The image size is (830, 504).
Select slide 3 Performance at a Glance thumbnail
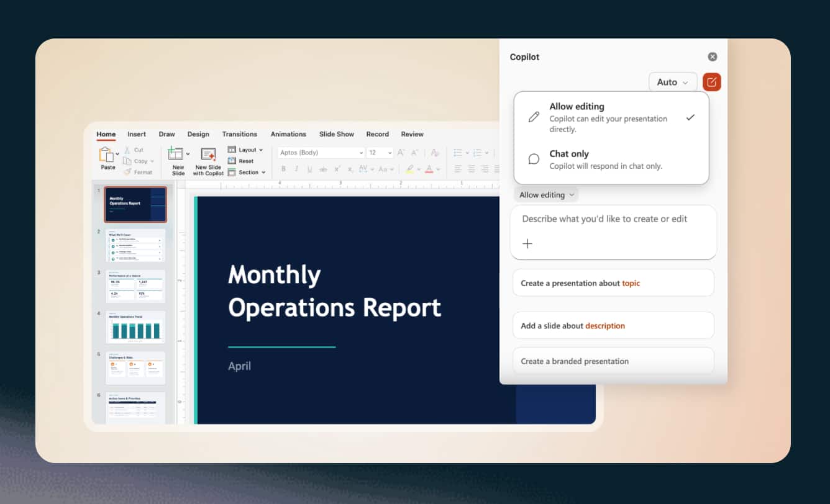135,286
